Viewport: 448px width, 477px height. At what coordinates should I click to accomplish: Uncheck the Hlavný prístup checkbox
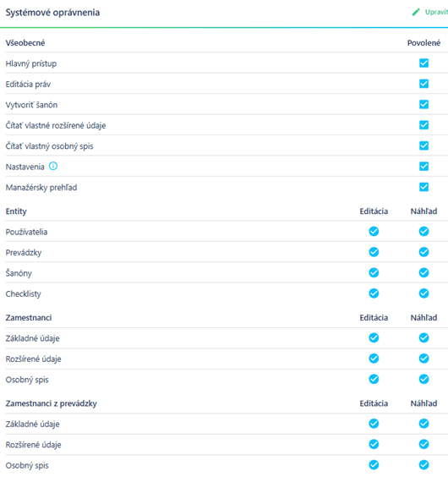[x=423, y=63]
